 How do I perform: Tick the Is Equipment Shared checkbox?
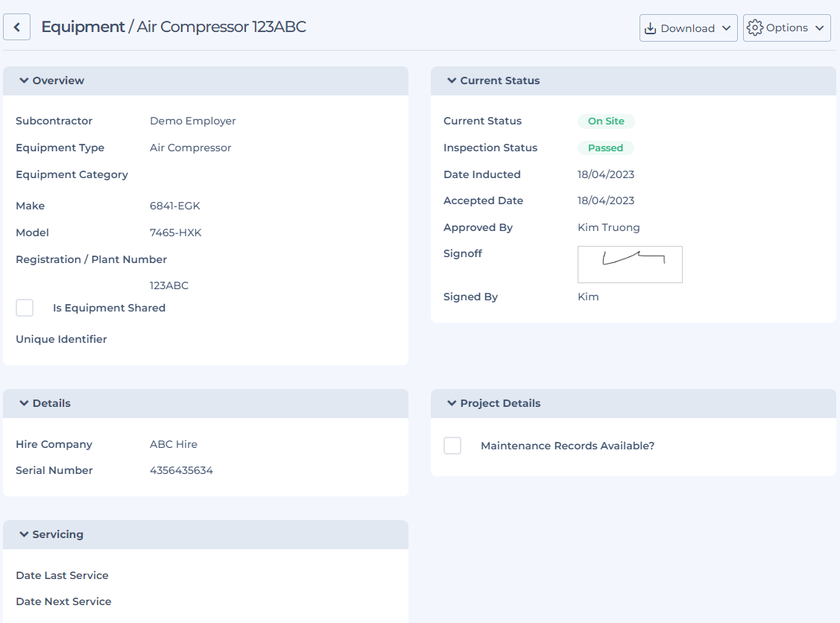[x=25, y=308]
